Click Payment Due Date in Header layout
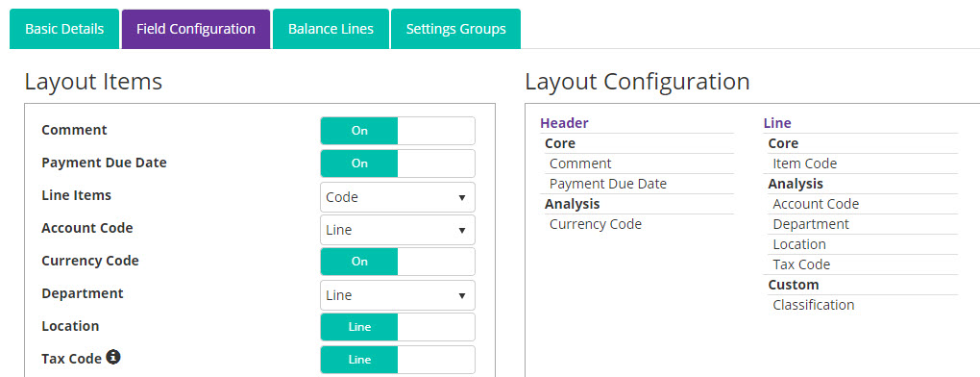The image size is (980, 377). click(x=608, y=184)
